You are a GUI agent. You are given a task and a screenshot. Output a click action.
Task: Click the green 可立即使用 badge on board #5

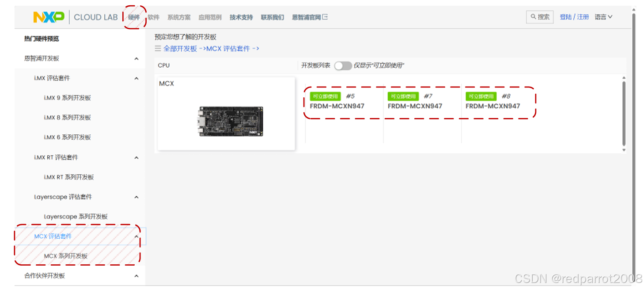click(x=326, y=96)
